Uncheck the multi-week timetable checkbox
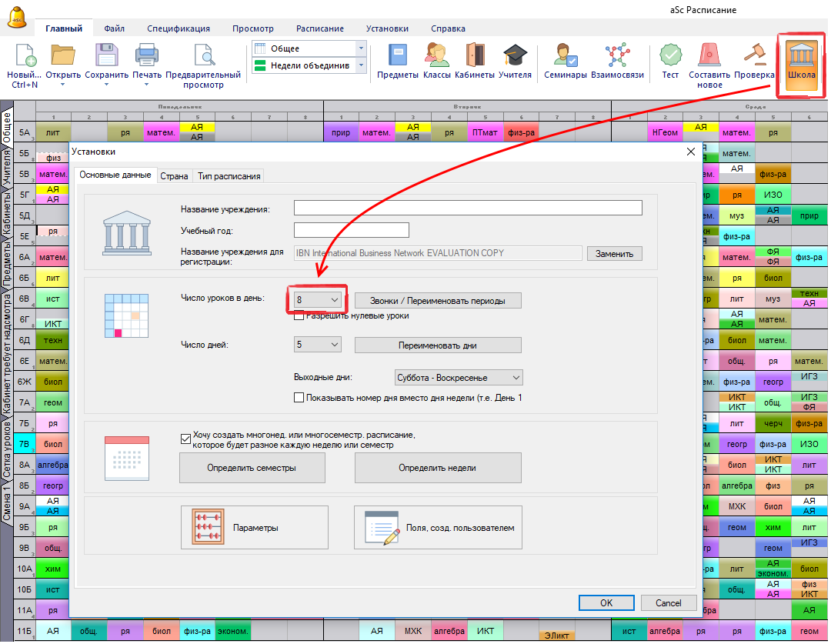The image size is (831, 644). 185,439
